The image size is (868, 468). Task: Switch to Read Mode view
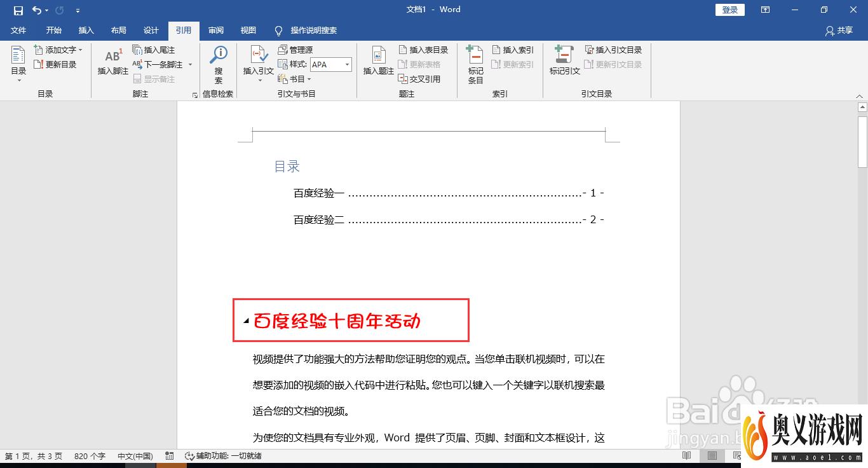coord(686,456)
